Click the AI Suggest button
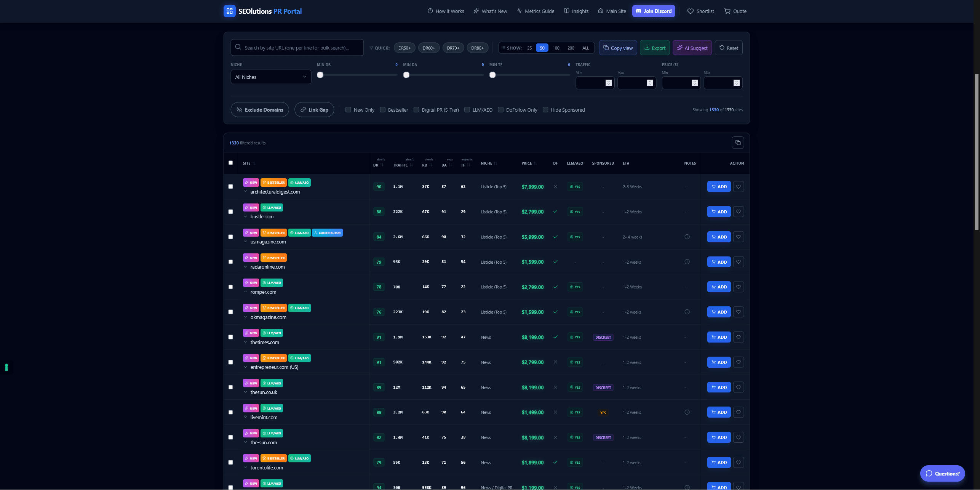Viewport: 980px width, 490px height. pos(692,48)
